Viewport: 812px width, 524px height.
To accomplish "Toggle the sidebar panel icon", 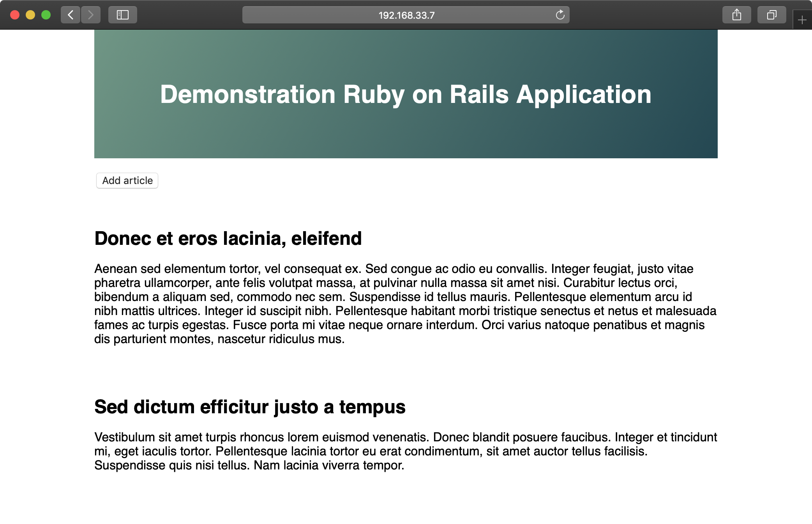I will (123, 15).
